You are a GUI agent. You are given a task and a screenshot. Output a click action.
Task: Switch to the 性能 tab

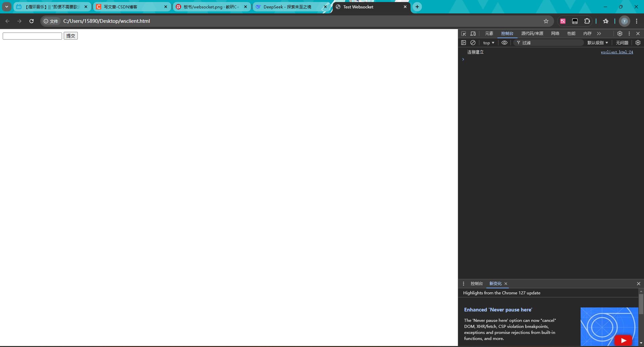pos(571,34)
